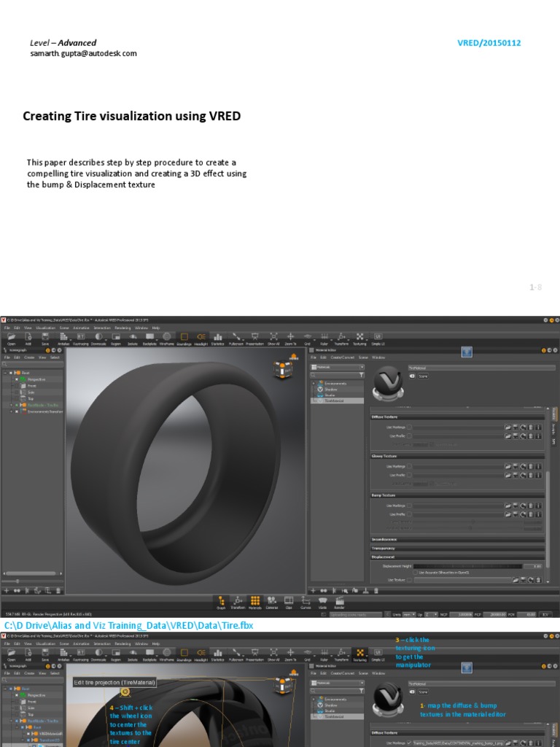Screen dimensions: 560x747
Task: Enable Glossy Texture Use Profile checkbox
Action: [409, 475]
